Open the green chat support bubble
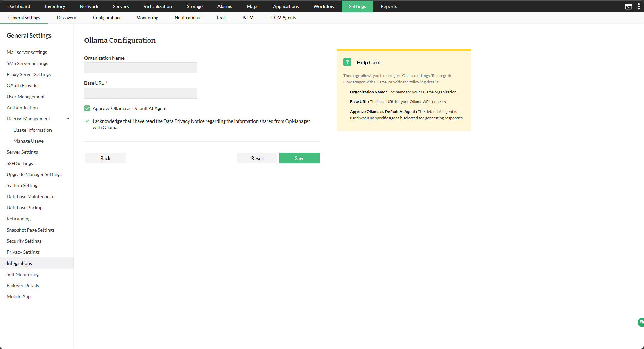 point(641,322)
